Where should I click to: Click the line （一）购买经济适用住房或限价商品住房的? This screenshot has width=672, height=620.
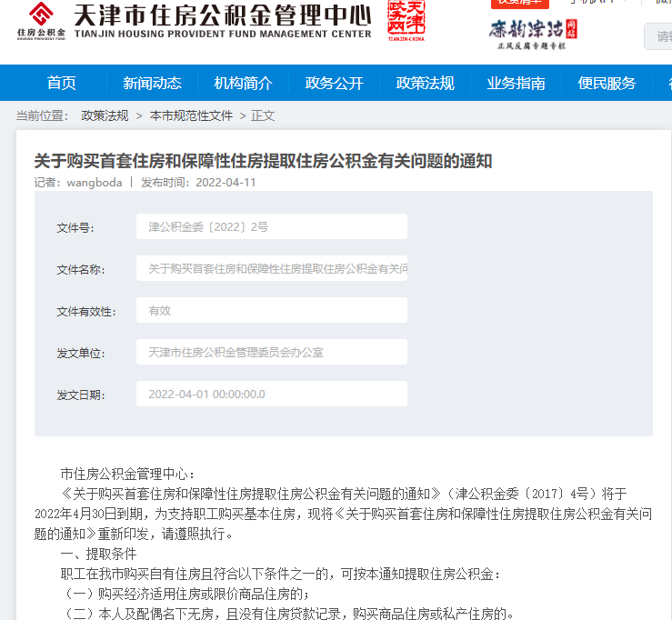(x=186, y=594)
